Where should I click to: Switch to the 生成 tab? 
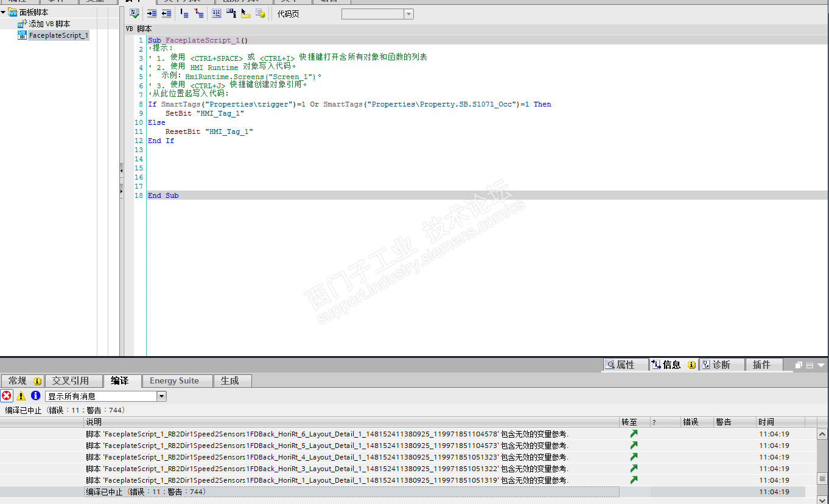232,381
